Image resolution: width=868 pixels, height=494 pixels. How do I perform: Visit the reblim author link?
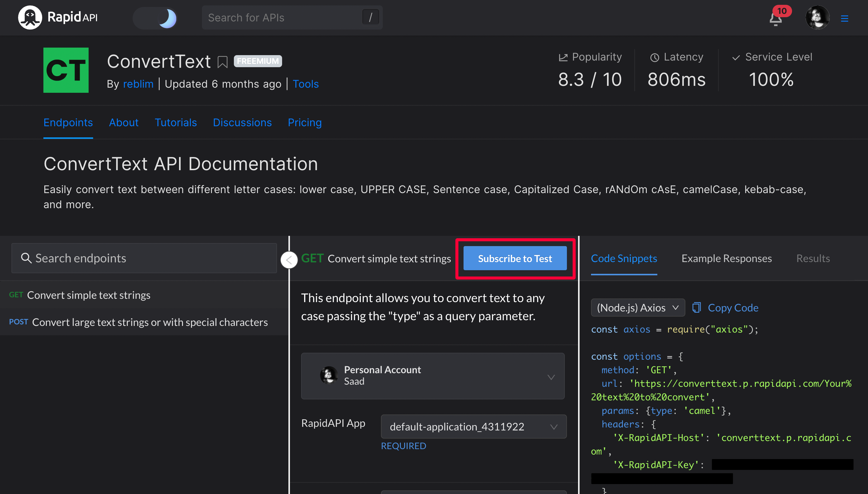(138, 84)
